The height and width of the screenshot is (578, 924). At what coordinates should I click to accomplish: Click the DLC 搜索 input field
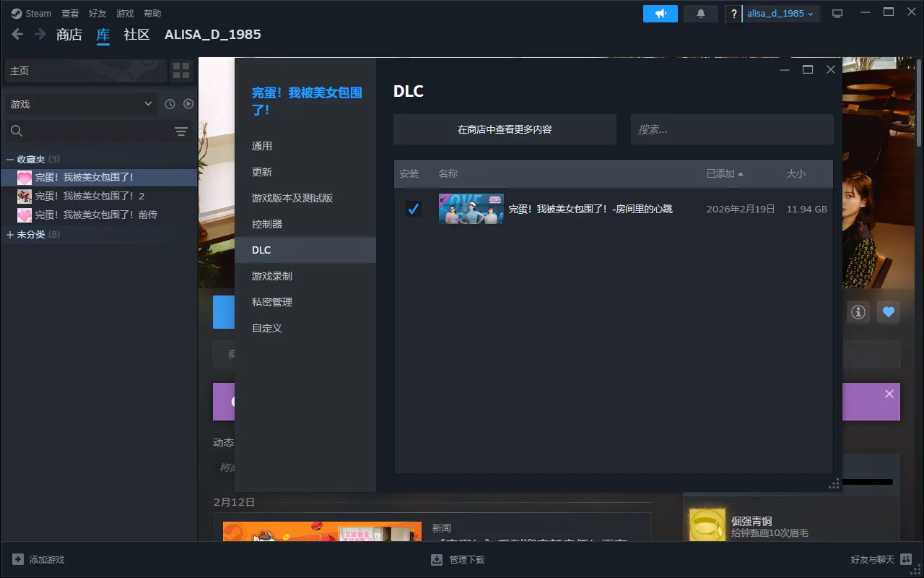(731, 130)
